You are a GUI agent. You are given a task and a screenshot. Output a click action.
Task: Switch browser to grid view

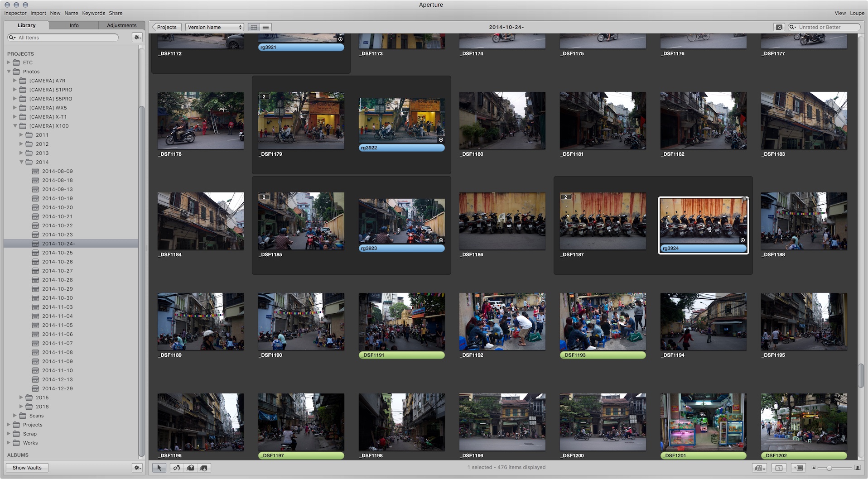(x=254, y=27)
